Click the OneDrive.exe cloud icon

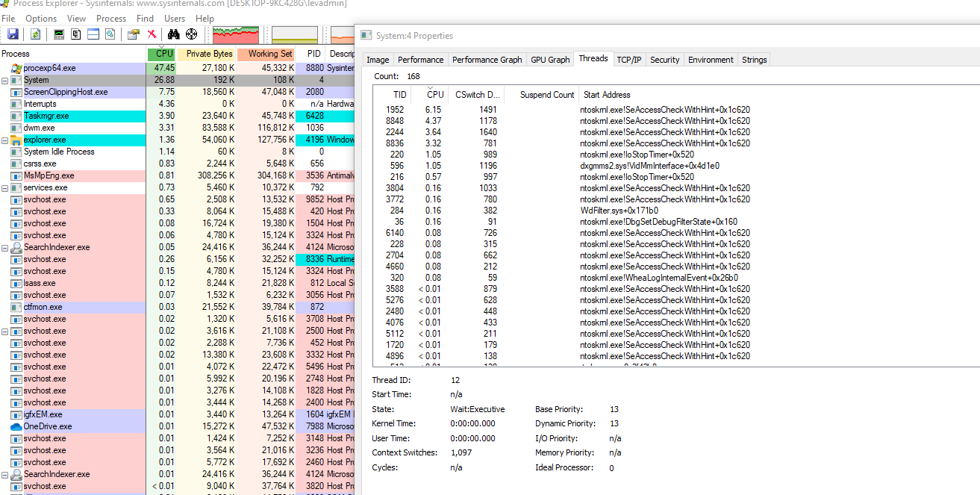pyautogui.click(x=16, y=426)
